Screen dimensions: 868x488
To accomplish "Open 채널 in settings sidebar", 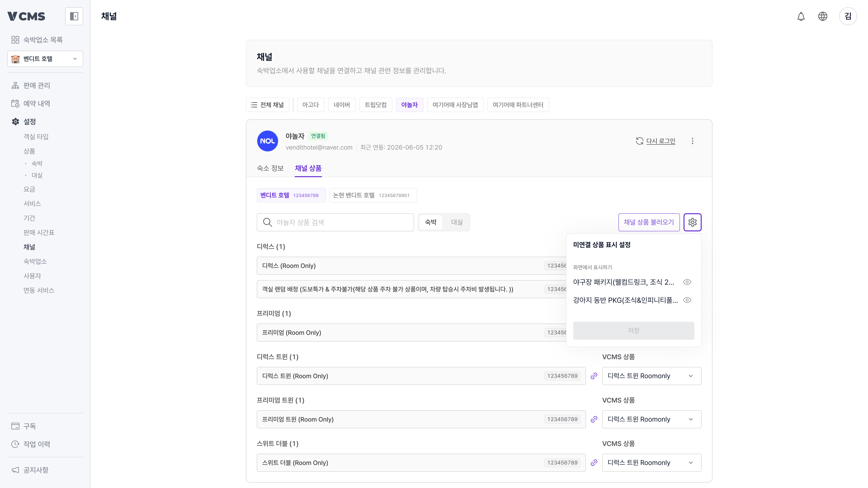I will tap(29, 247).
